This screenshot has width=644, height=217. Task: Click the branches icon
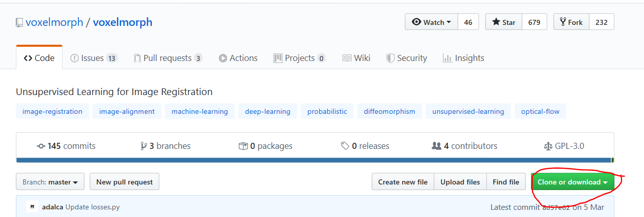(144, 146)
